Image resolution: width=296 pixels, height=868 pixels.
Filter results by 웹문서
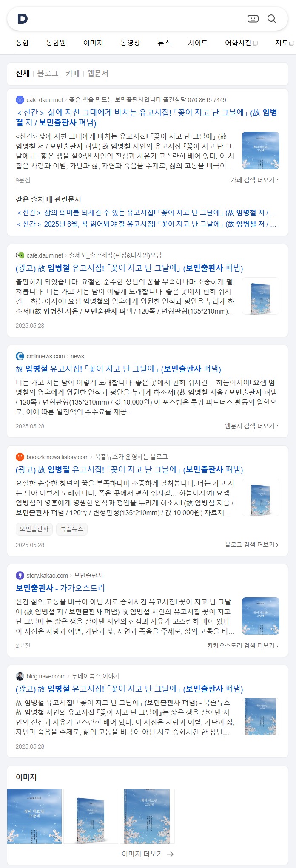coord(98,74)
